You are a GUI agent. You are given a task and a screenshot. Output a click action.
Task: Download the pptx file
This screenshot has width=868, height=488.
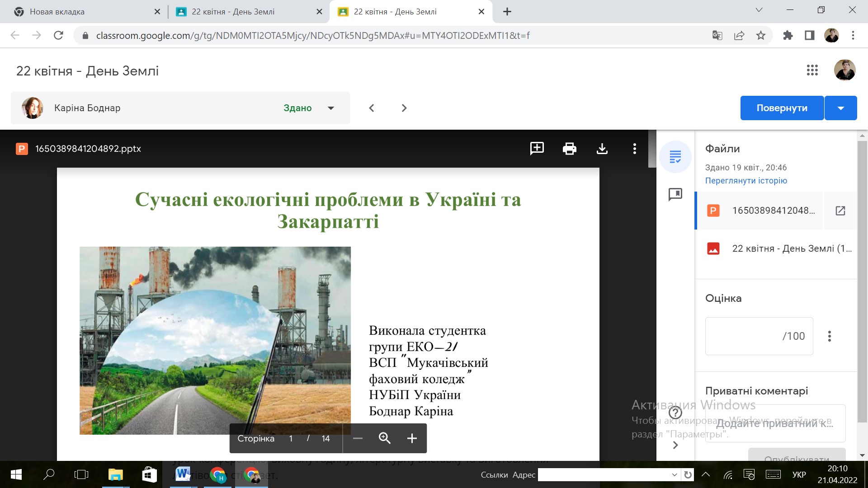(x=602, y=148)
